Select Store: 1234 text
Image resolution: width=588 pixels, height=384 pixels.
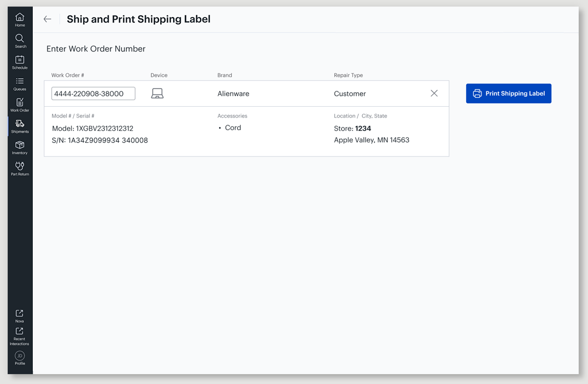tap(352, 129)
